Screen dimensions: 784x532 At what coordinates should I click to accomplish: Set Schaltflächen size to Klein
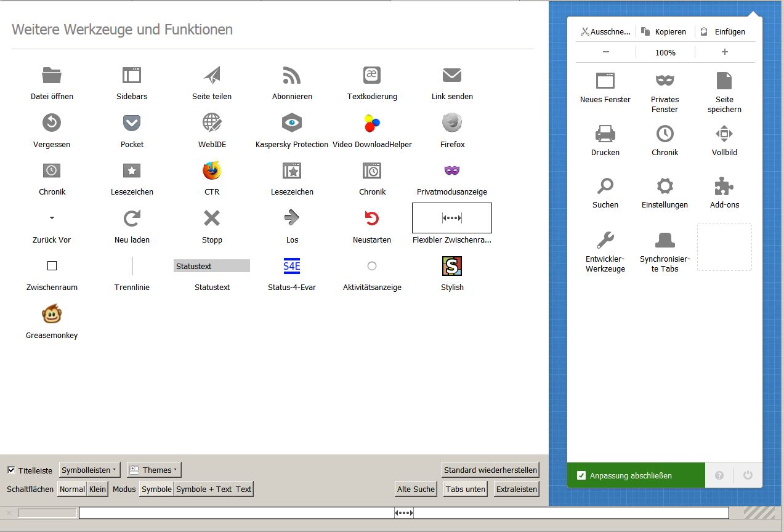tap(97, 490)
